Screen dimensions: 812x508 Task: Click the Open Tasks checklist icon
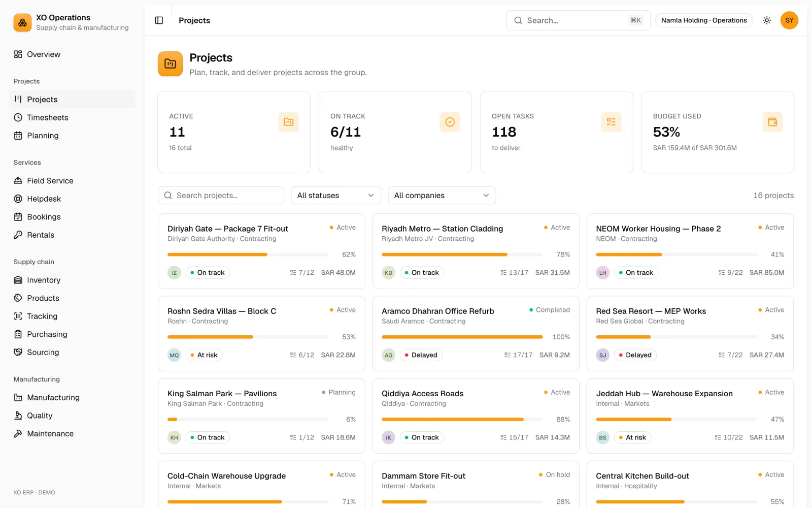coord(611,122)
